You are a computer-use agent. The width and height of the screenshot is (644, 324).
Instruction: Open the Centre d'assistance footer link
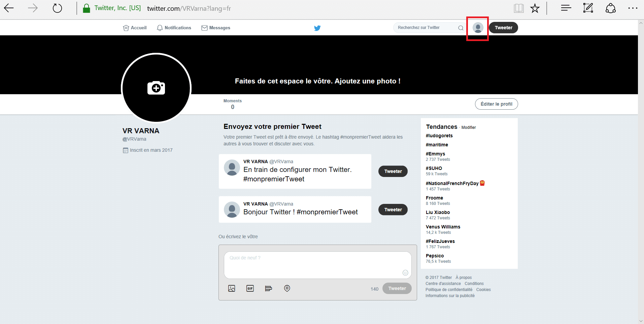point(443,284)
